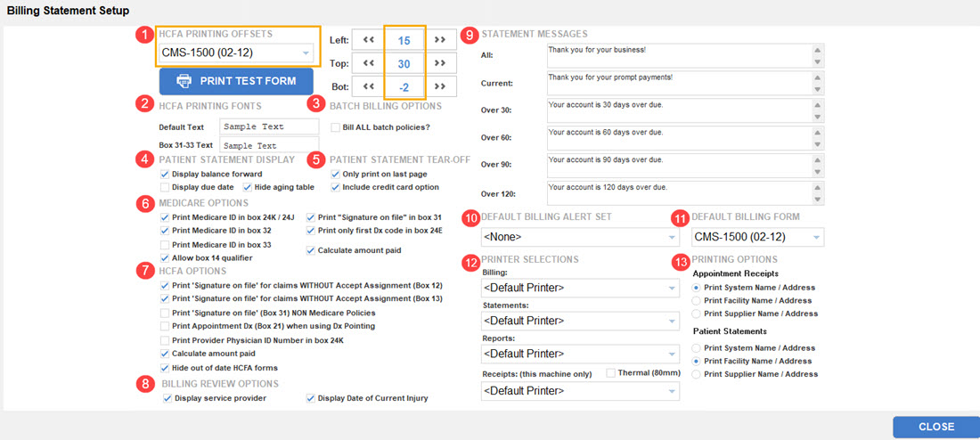This screenshot has width=980, height=440.
Task: Increase the Top offset value
Action: coord(440,64)
